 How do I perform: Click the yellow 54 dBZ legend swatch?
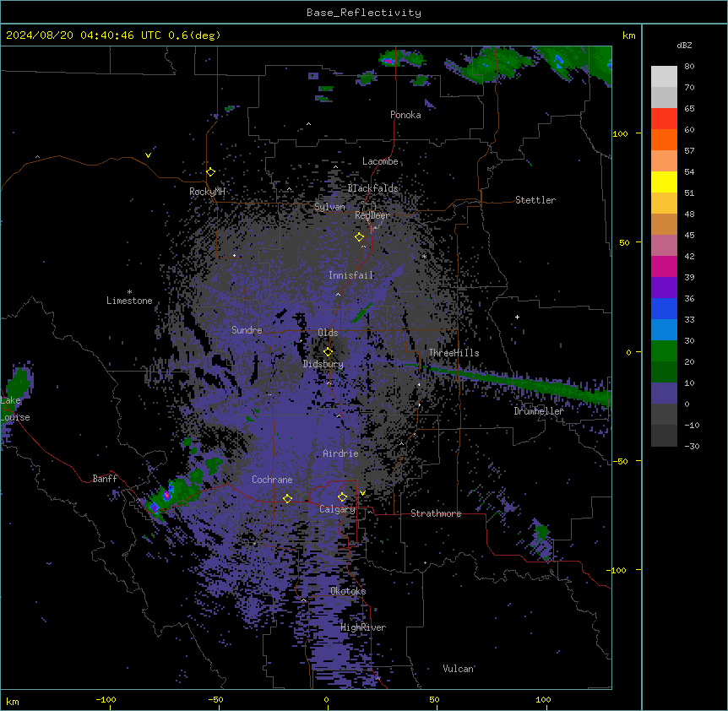tap(664, 182)
